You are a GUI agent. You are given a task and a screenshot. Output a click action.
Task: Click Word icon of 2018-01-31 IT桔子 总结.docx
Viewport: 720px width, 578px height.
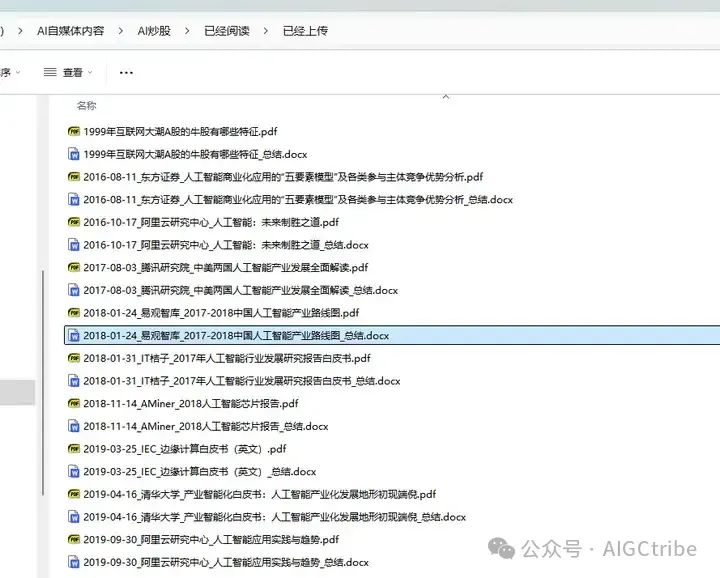pos(74,381)
